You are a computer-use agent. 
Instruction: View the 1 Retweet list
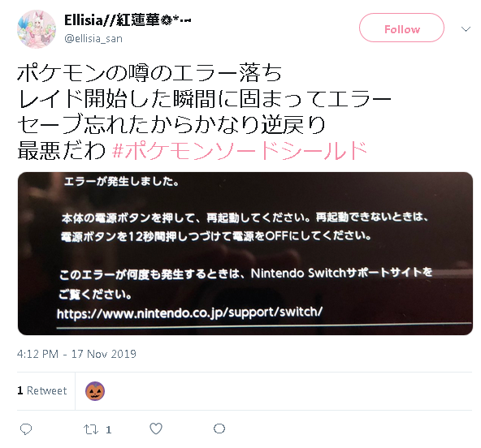(42, 390)
